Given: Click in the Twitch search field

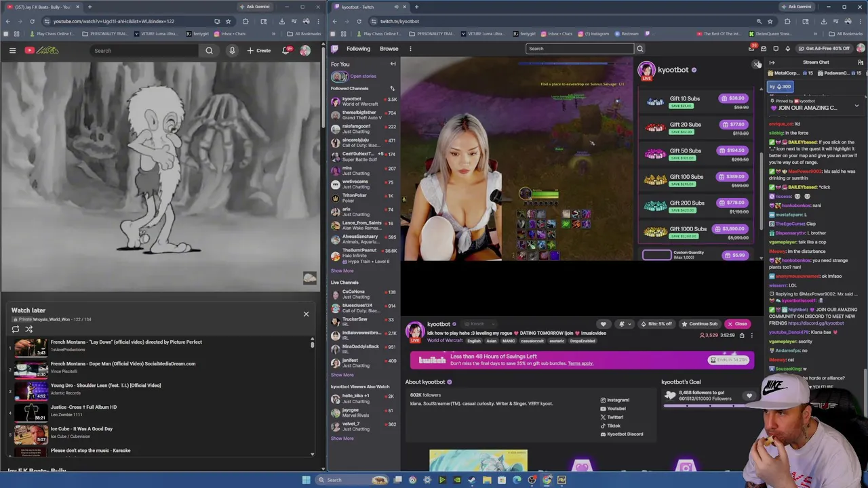Looking at the screenshot, I should click(x=580, y=49).
